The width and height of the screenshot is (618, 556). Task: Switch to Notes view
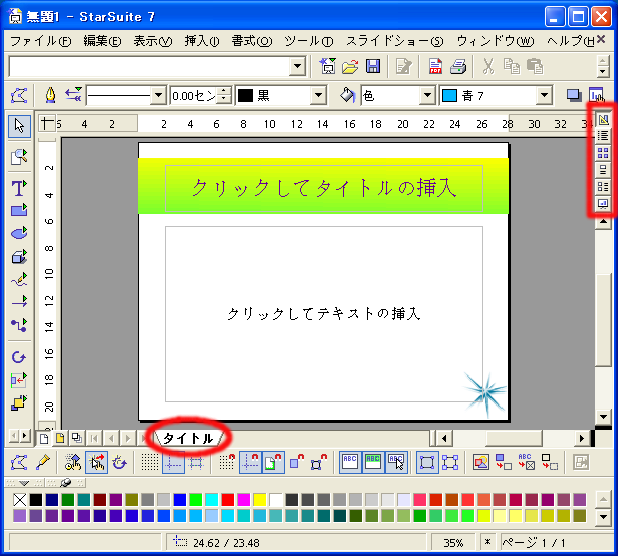(x=603, y=170)
